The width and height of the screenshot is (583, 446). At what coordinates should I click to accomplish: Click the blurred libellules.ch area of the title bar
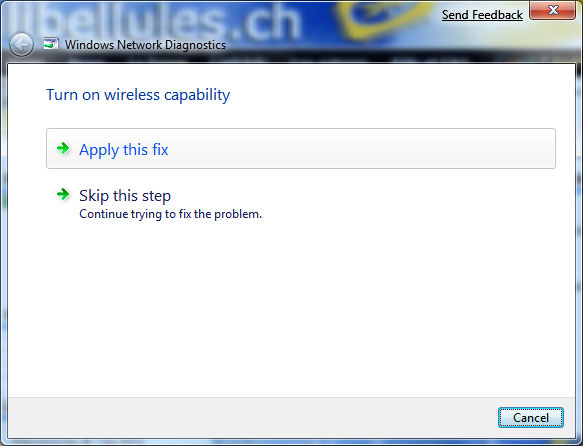coord(156,21)
